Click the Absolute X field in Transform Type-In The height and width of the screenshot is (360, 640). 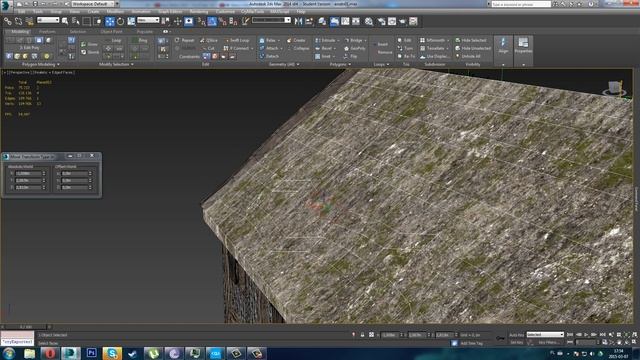coord(28,173)
